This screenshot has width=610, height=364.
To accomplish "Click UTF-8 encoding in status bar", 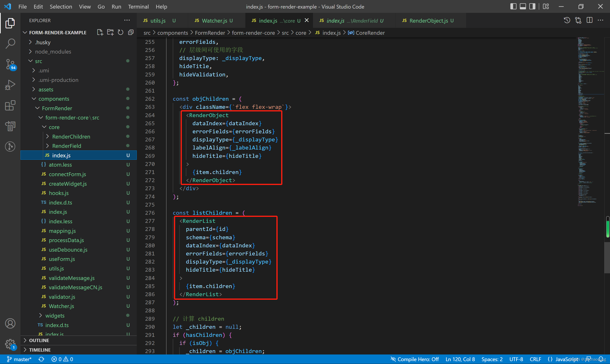I will tap(516, 359).
